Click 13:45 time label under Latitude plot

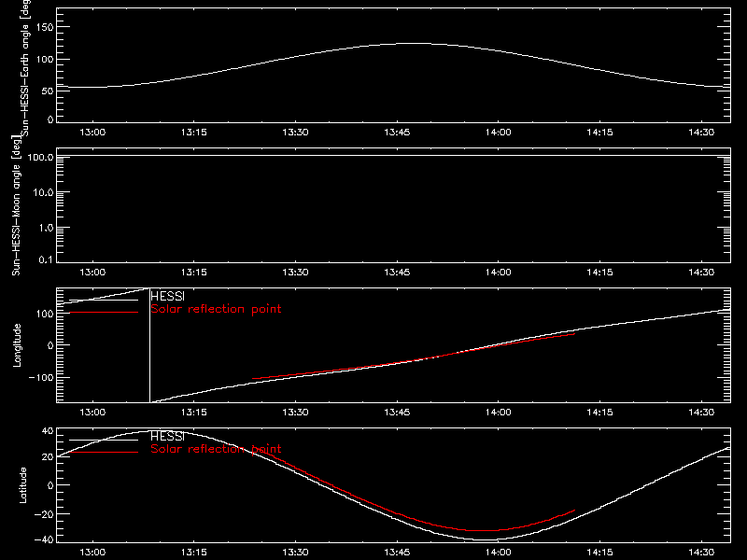coord(397,553)
